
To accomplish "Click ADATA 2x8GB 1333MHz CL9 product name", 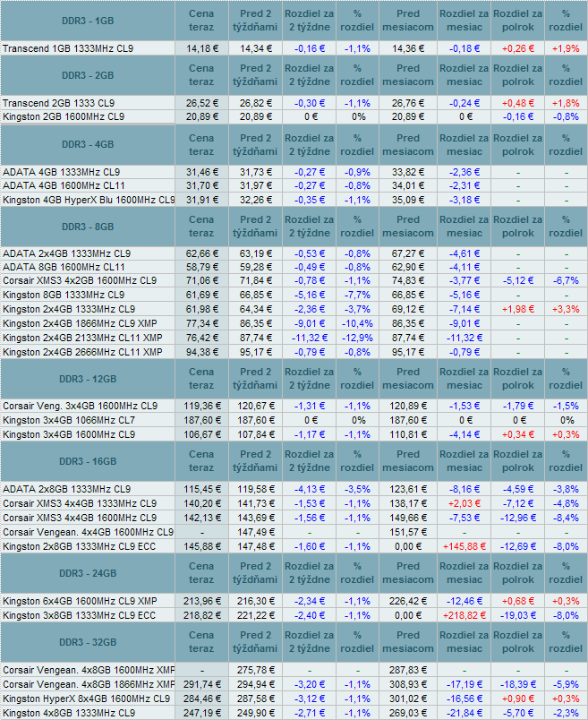I will 66,489.
